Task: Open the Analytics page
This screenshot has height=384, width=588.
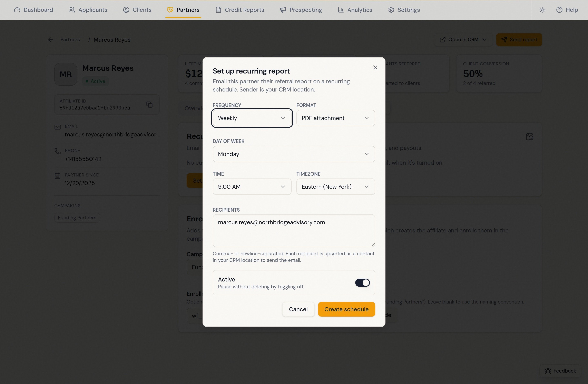Action: click(355, 10)
